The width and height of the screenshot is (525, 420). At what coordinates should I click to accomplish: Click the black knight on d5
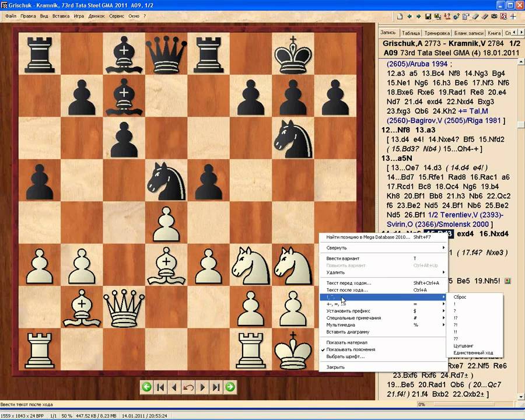(x=166, y=181)
